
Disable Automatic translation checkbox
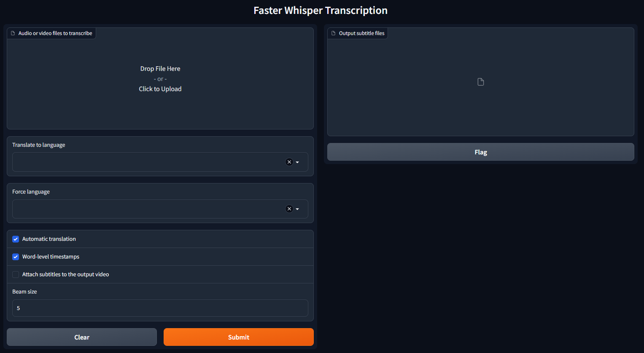pos(16,239)
